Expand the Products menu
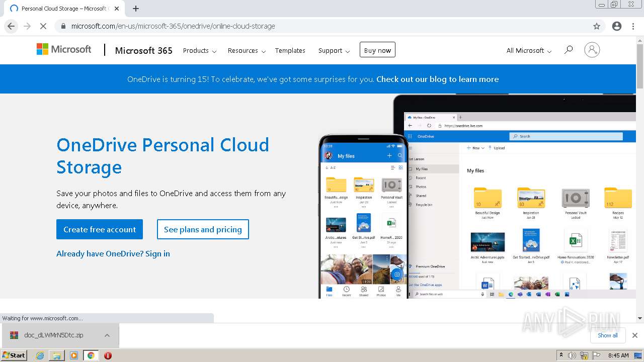The width and height of the screenshot is (644, 362). (x=200, y=51)
